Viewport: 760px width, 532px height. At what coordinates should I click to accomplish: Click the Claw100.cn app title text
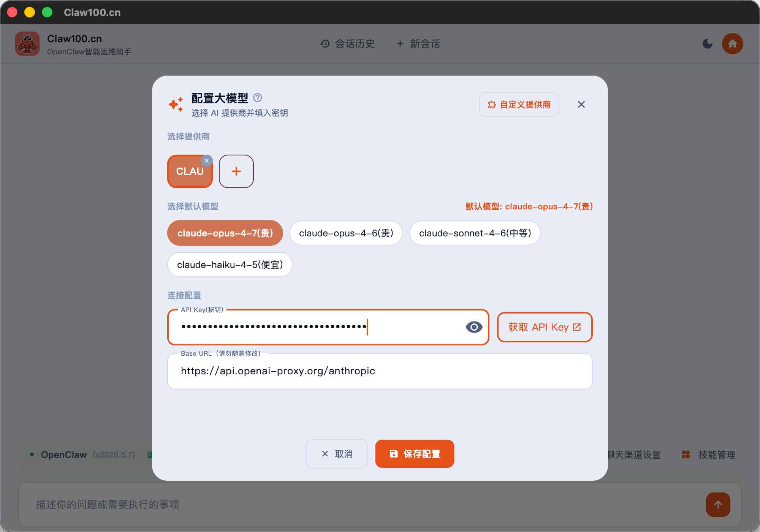[74, 39]
